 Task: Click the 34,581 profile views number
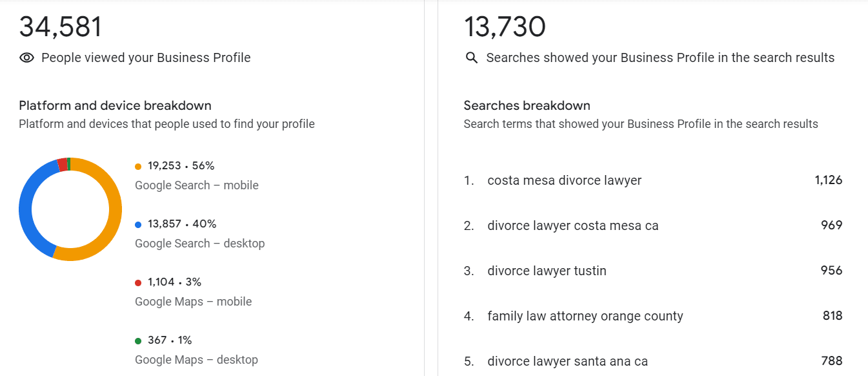point(61,27)
